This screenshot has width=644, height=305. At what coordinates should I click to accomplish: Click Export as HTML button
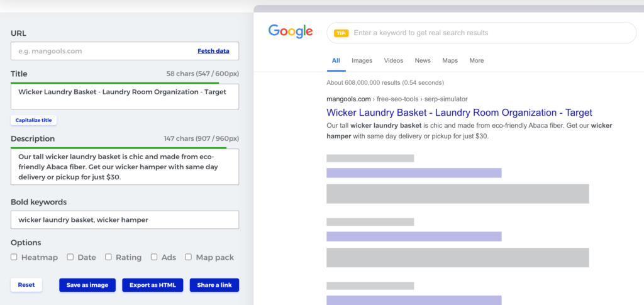tap(153, 285)
